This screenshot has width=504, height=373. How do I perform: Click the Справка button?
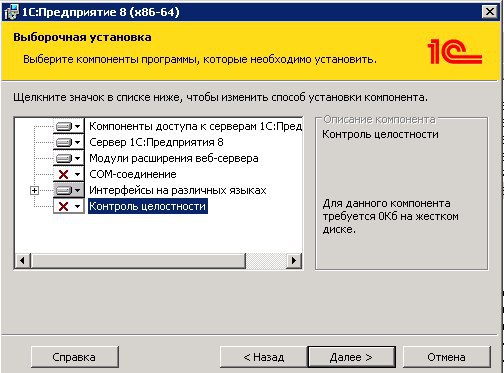pyautogui.click(x=75, y=357)
